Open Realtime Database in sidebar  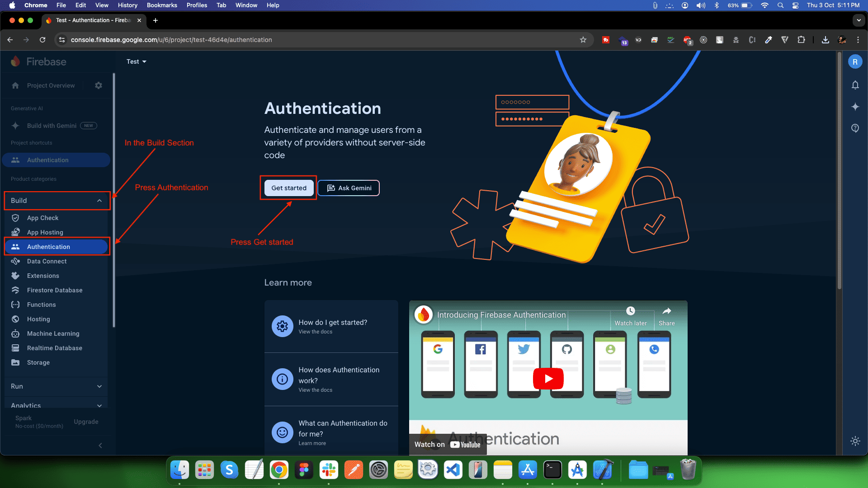pyautogui.click(x=54, y=348)
